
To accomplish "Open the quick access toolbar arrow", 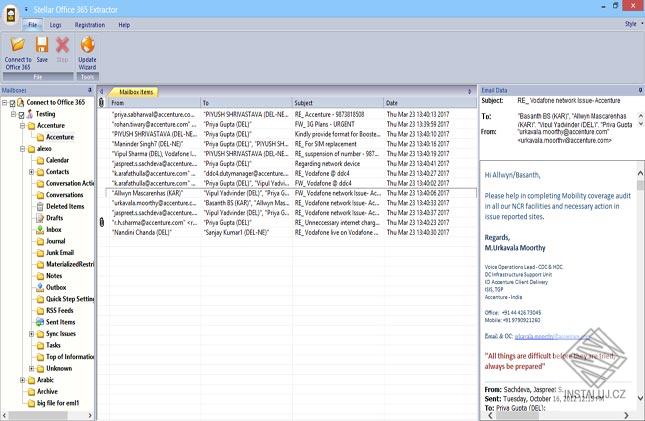I will (26, 9).
